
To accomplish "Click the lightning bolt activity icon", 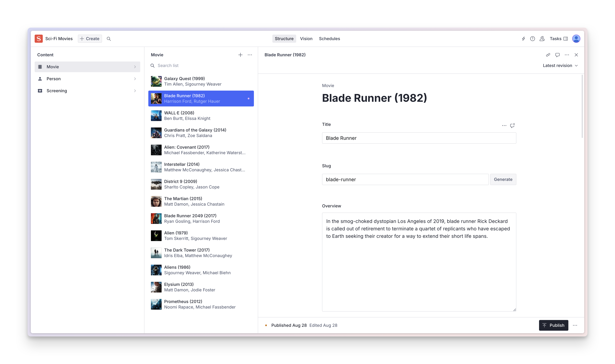I will point(523,39).
